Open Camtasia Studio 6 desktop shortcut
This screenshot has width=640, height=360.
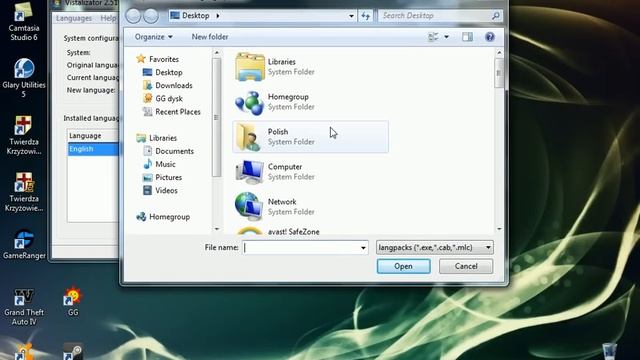24,21
